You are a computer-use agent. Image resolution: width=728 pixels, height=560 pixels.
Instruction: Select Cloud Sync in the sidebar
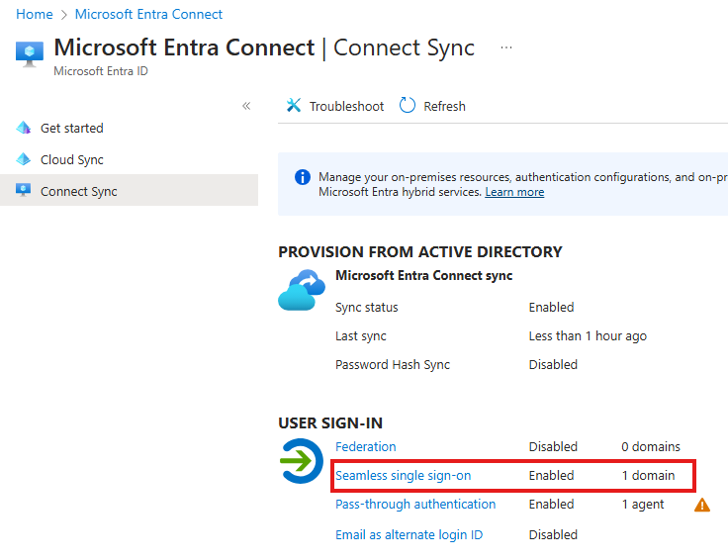point(72,159)
